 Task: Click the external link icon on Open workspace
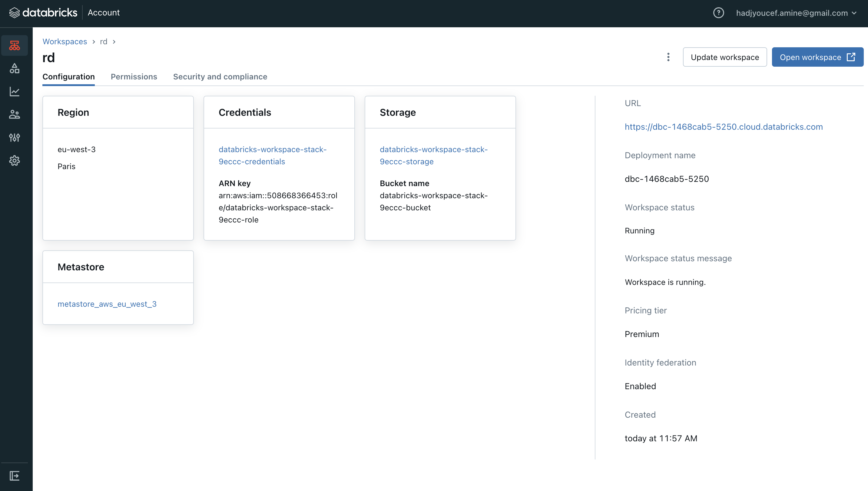pos(851,57)
